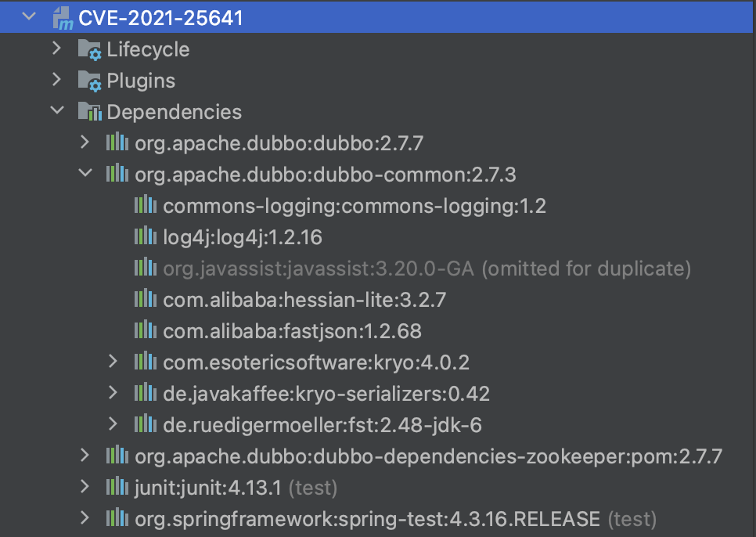Click library icon of dubbo-common:2.7.3
Screen dimensions: 756x537
(x=117, y=174)
